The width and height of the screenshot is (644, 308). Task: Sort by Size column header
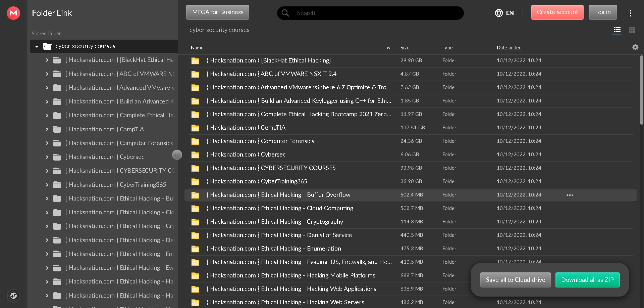[x=405, y=48]
